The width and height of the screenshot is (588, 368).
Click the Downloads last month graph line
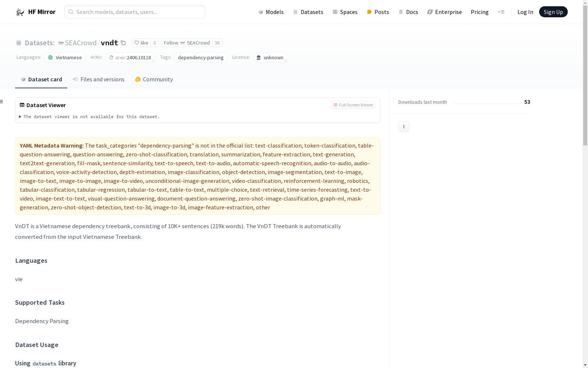click(485, 103)
